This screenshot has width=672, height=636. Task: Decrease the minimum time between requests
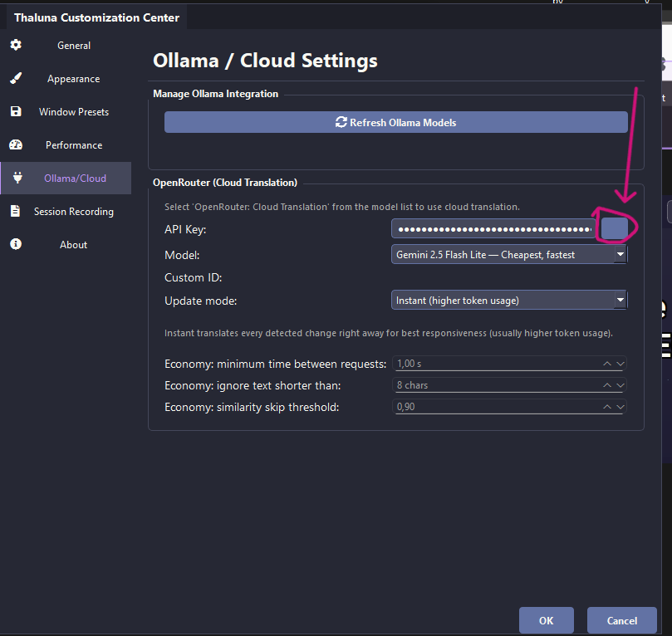click(x=620, y=364)
